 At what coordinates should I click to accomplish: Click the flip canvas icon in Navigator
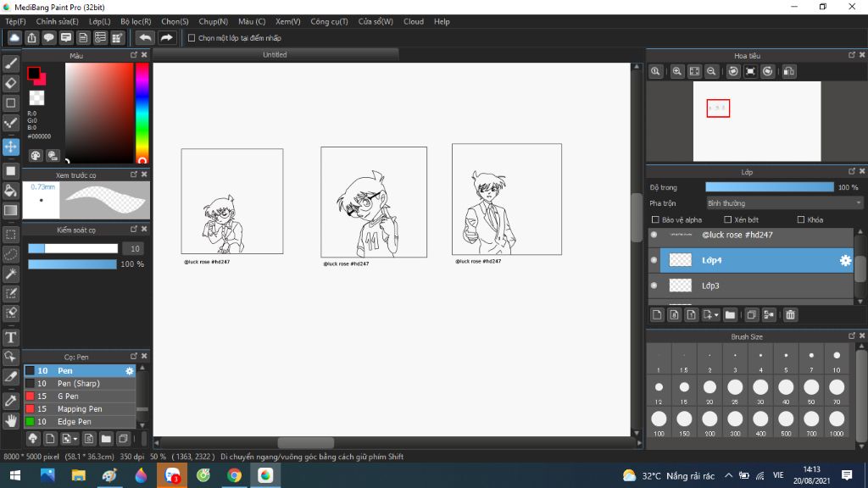pos(789,71)
